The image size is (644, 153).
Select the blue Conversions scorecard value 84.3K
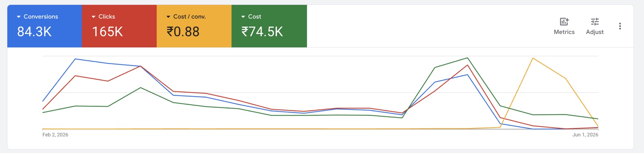point(34,31)
